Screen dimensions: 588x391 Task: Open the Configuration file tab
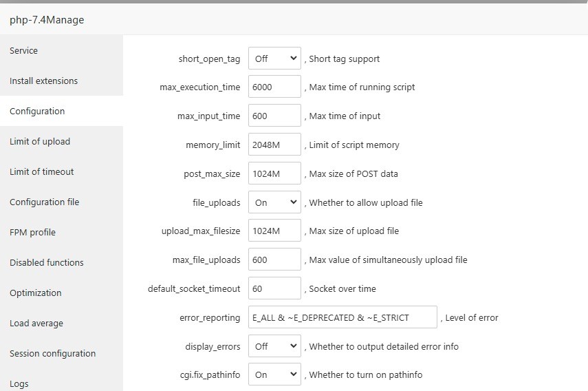pos(44,202)
